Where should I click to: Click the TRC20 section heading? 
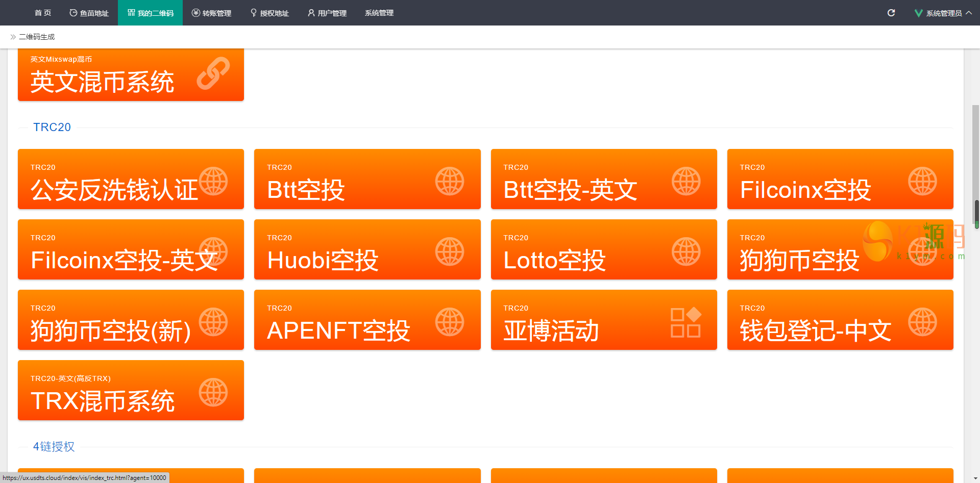pyautogui.click(x=52, y=127)
